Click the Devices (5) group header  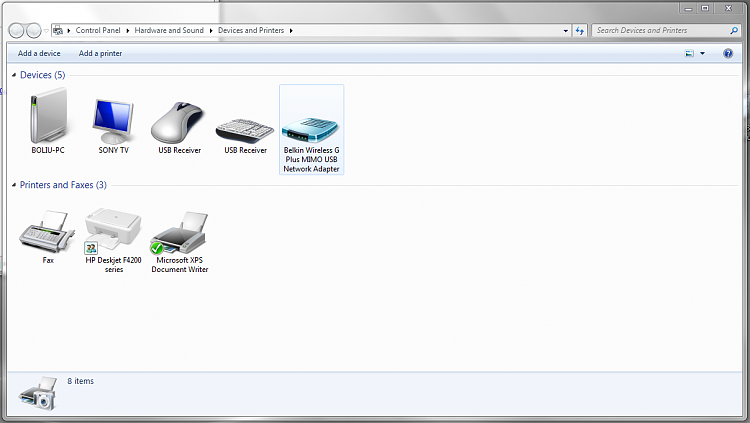coord(43,75)
